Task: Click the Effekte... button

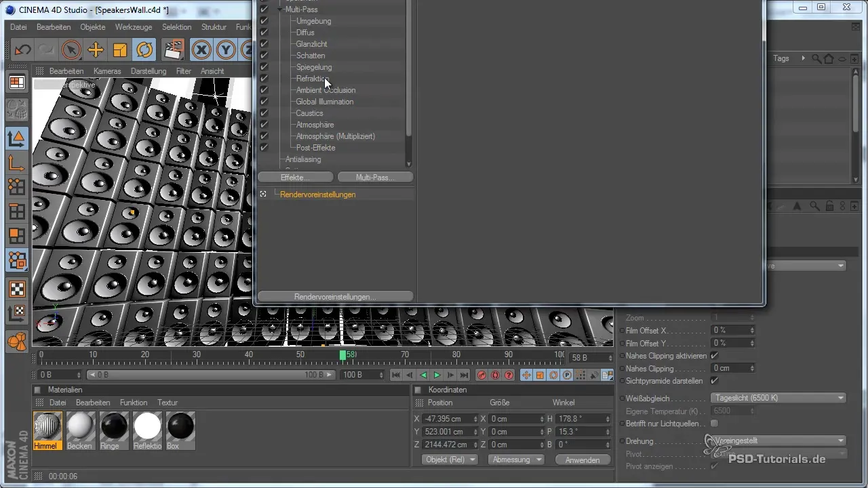Action: [x=295, y=177]
